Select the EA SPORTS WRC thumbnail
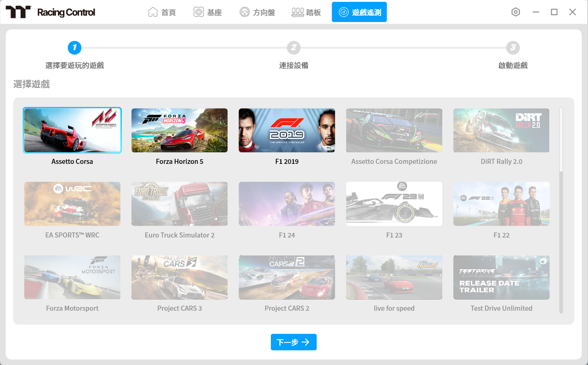The image size is (588, 365). pyautogui.click(x=72, y=203)
